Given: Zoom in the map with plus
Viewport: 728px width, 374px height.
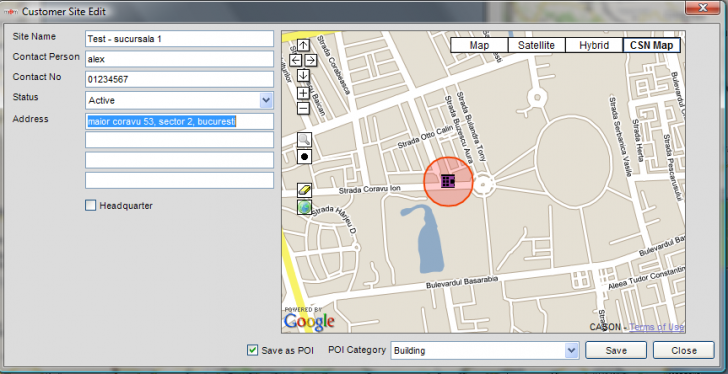Looking at the screenshot, I should (x=303, y=93).
